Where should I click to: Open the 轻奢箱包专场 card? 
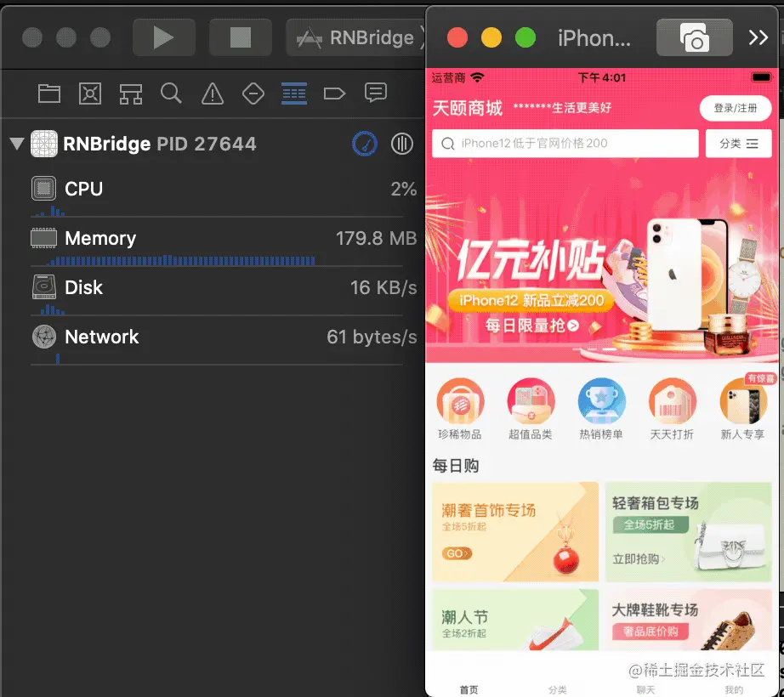pos(689,531)
